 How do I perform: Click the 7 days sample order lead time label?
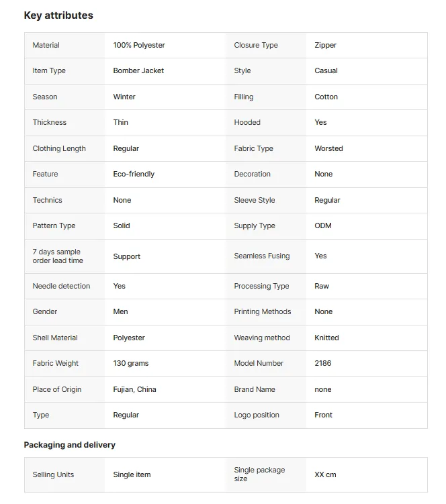[x=58, y=256]
